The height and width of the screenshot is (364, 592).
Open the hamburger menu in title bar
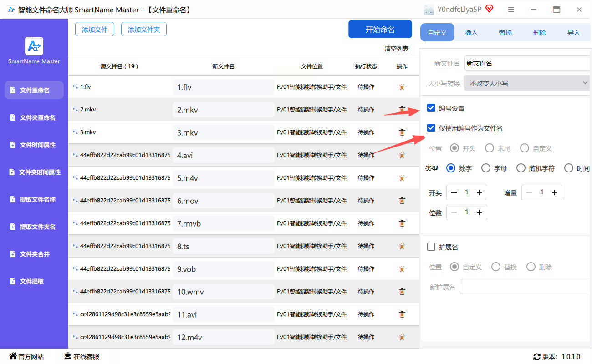511,10
